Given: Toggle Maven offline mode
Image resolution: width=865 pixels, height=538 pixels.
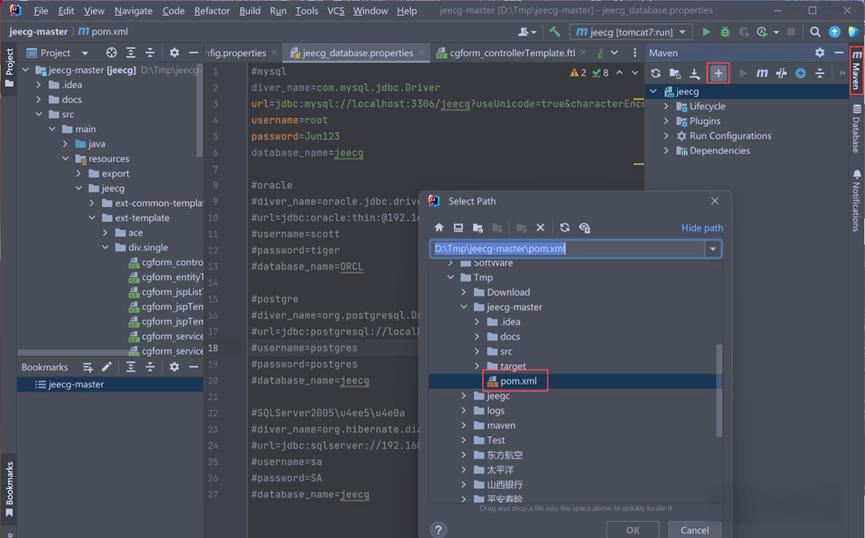Looking at the screenshot, I should coord(781,73).
